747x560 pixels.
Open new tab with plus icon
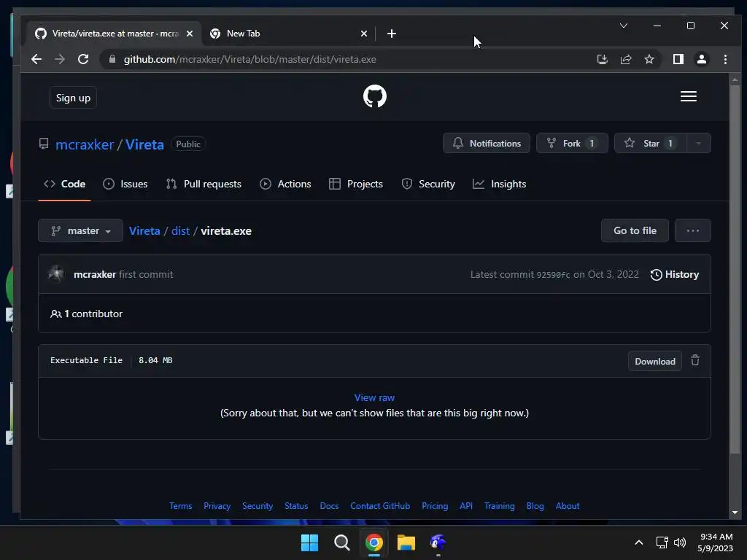[x=392, y=34]
